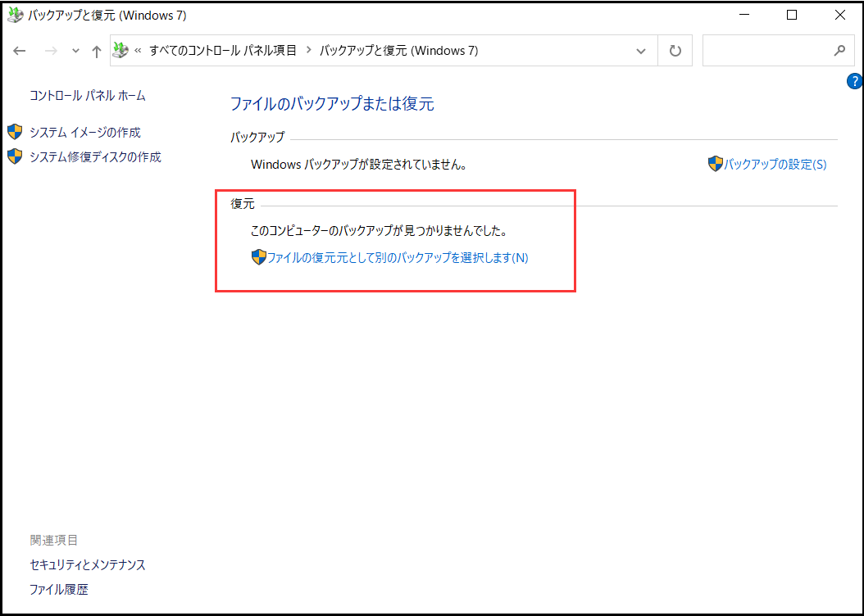Go up one level with the up arrow
This screenshot has height=616, width=864.
97,51
